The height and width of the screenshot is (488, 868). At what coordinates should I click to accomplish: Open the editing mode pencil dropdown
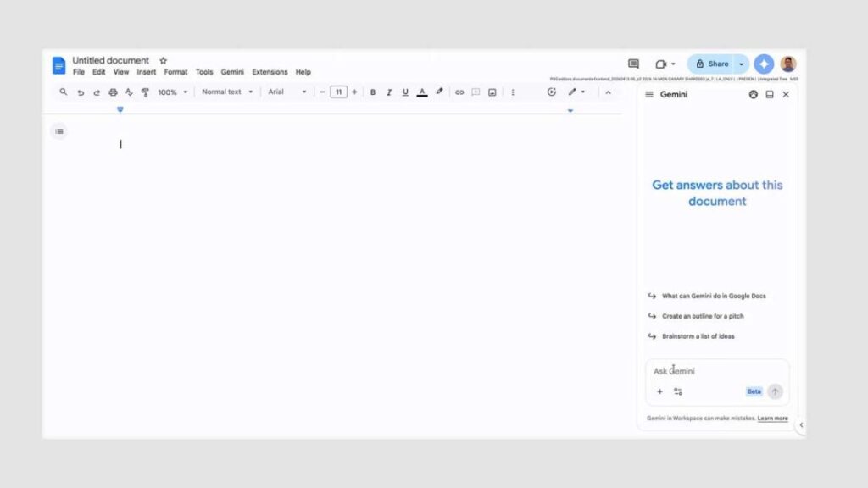click(576, 91)
